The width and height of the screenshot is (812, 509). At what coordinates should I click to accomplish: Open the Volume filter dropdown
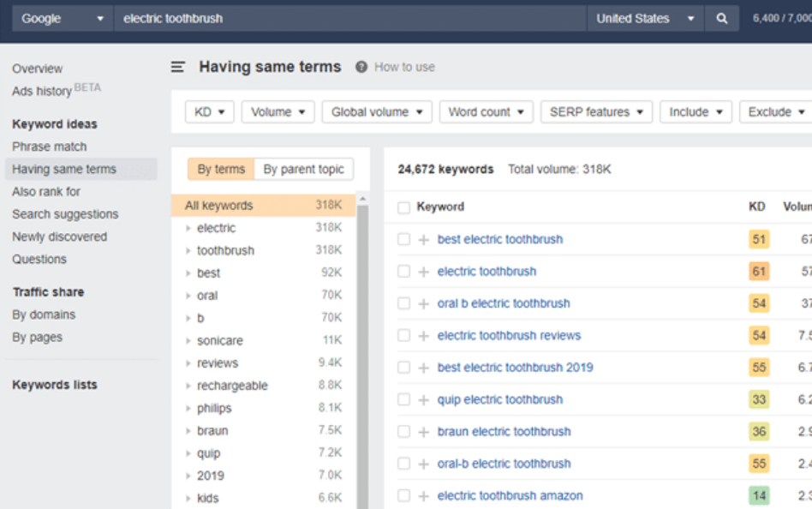pyautogui.click(x=278, y=112)
